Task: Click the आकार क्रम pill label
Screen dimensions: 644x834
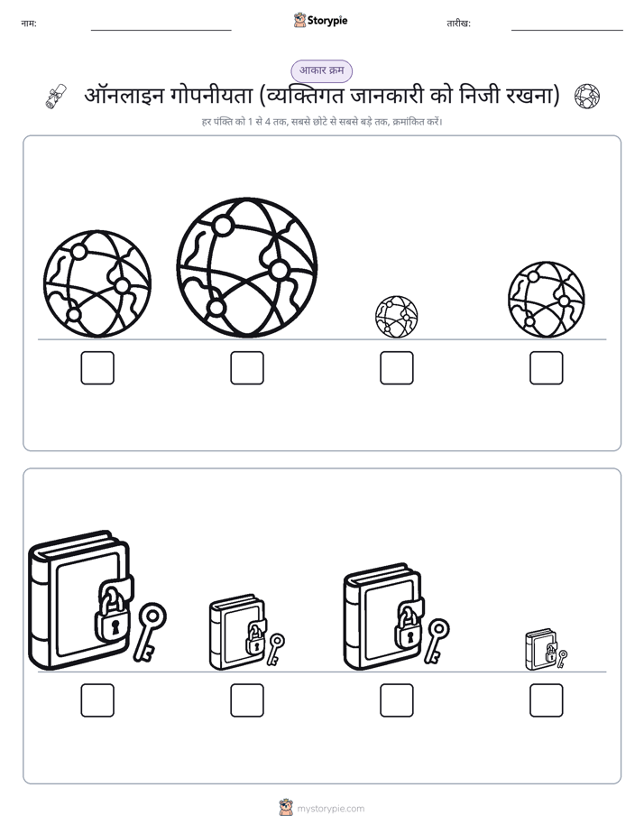Action: coord(321,70)
